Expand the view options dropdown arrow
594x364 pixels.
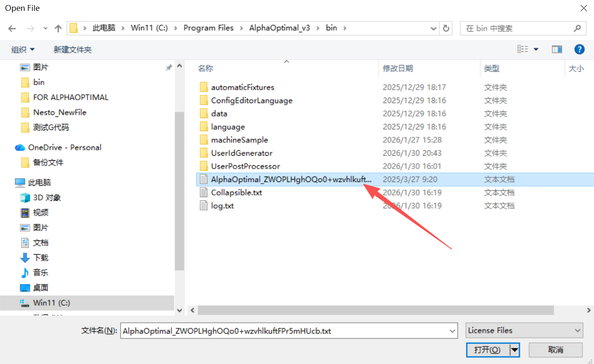pyautogui.click(x=536, y=49)
